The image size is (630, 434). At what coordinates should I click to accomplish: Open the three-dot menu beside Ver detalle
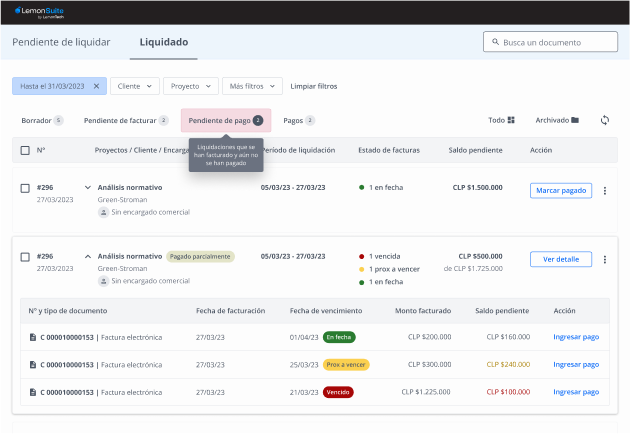pyautogui.click(x=604, y=259)
